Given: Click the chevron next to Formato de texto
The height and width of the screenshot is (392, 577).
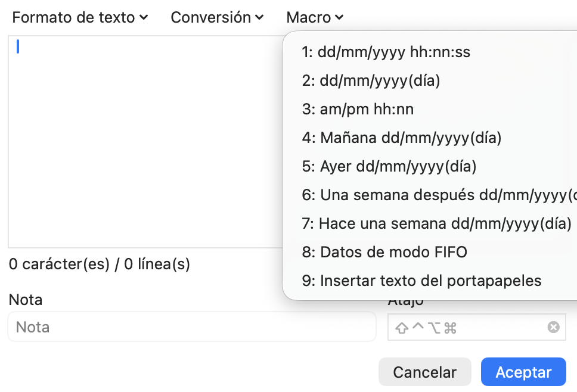Looking at the screenshot, I should coord(144,17).
